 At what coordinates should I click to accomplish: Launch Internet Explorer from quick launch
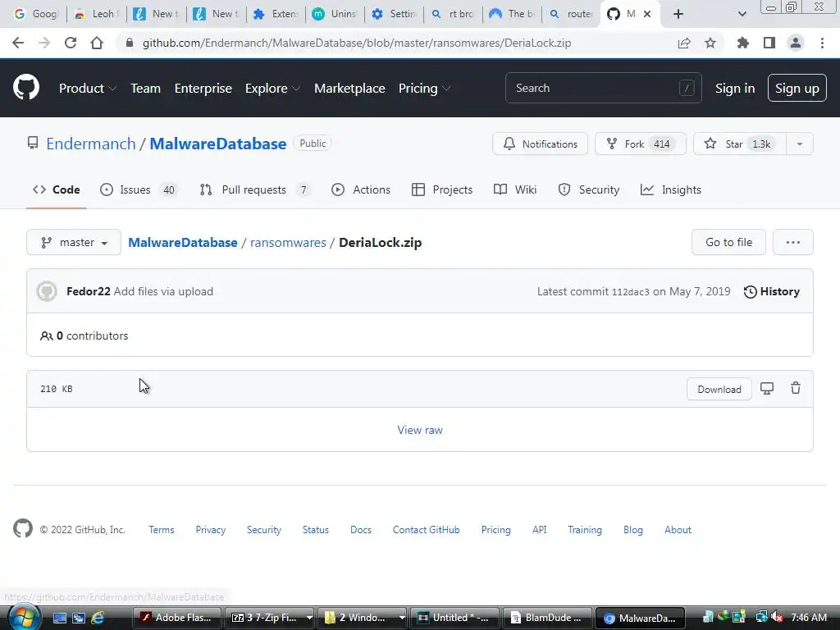click(98, 618)
